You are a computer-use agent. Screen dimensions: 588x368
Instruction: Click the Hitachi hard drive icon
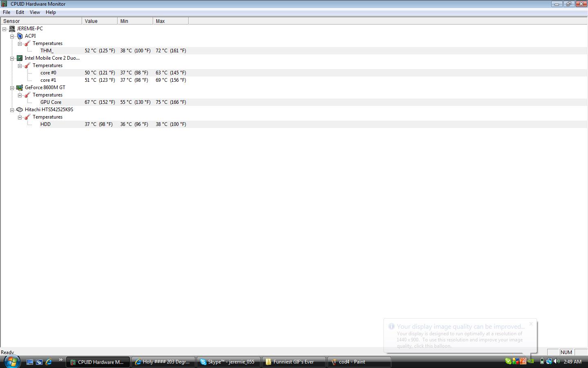[x=20, y=110]
